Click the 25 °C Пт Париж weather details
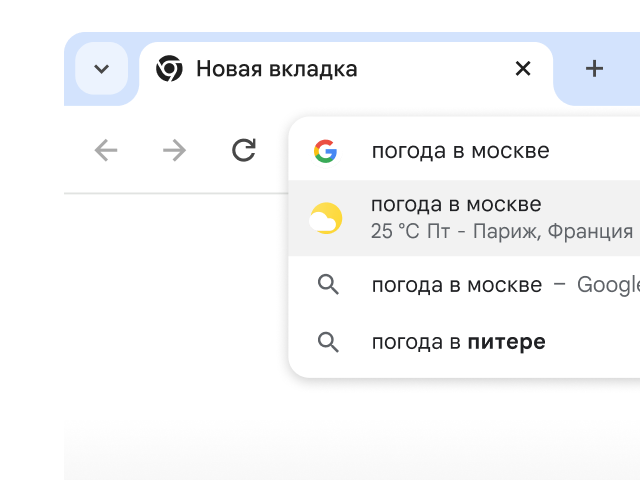640x480 pixels. click(x=501, y=232)
